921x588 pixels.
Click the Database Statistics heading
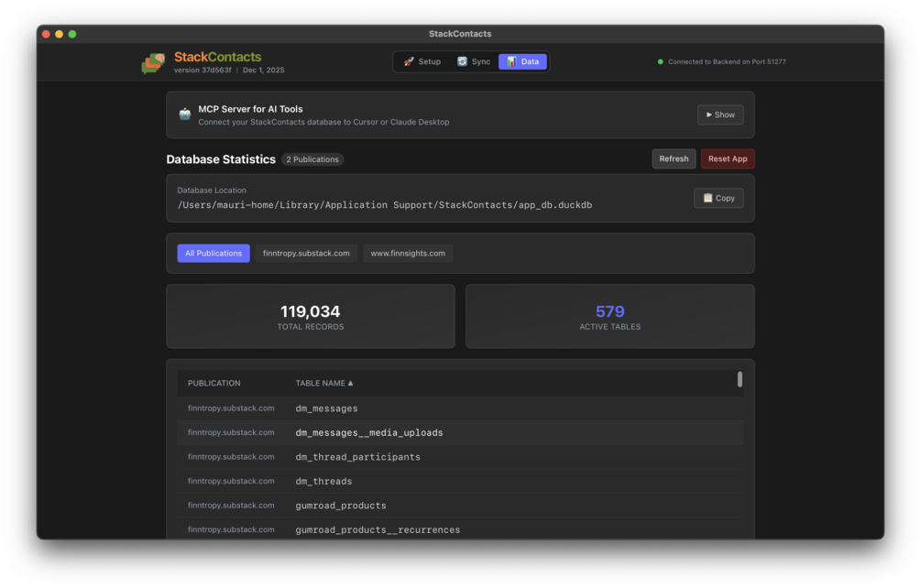pyautogui.click(x=221, y=159)
